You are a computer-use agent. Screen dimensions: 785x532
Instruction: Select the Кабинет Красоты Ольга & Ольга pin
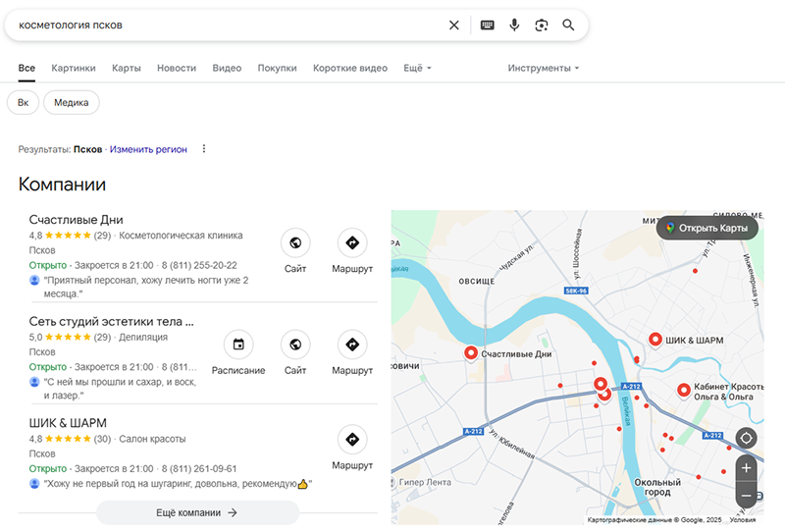point(684,391)
